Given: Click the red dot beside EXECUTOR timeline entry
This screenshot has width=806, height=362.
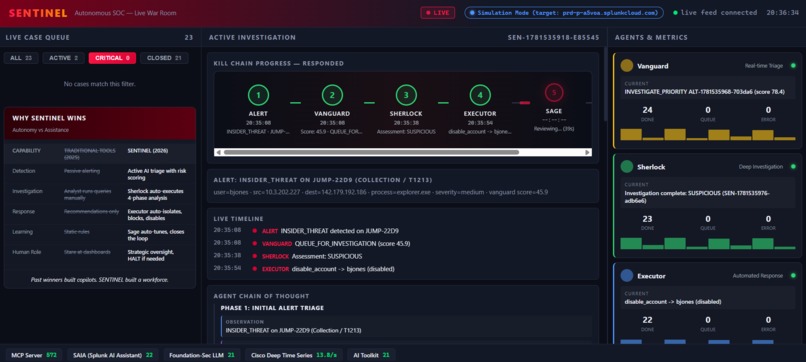Looking at the screenshot, I should 254,269.
